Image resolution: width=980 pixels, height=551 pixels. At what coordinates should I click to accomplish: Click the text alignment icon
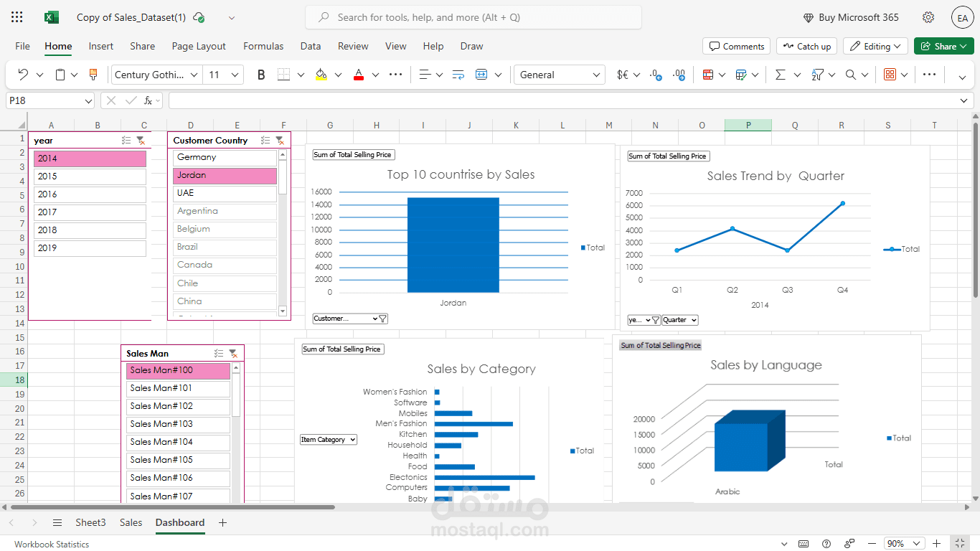(425, 75)
